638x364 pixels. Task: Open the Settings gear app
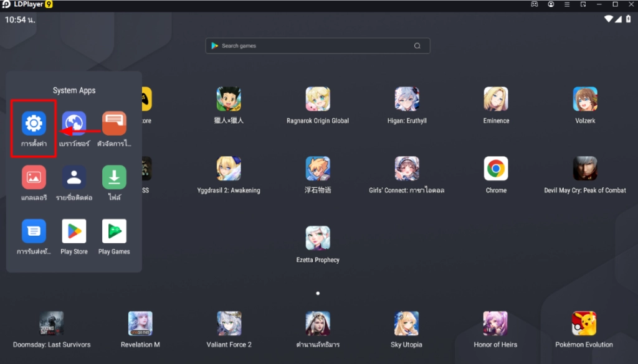click(x=34, y=124)
